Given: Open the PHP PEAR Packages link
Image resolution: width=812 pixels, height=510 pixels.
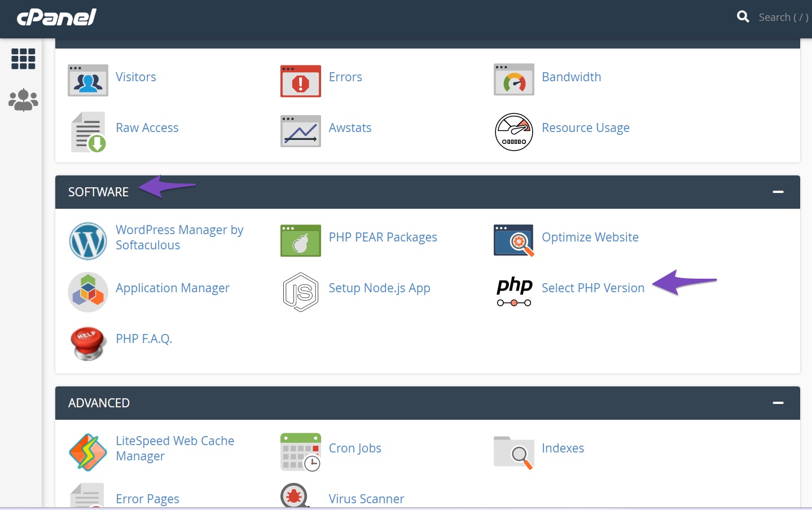Looking at the screenshot, I should click(x=383, y=238).
